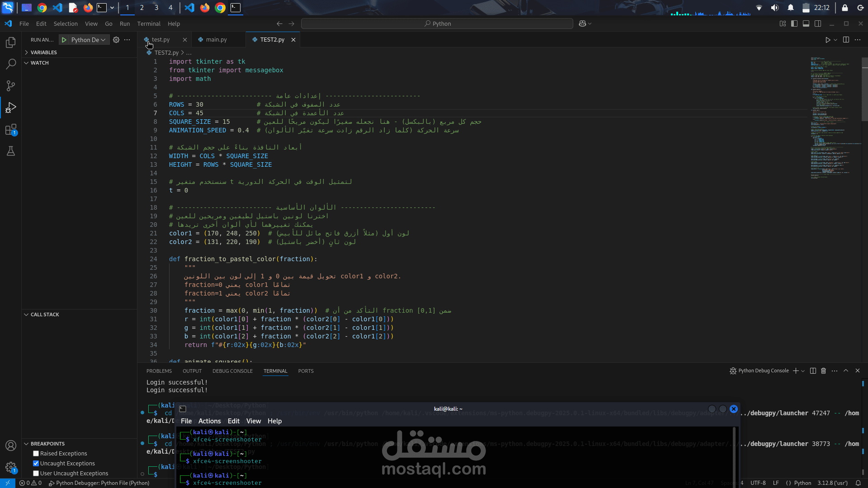Toggle secondary side bar visibility
This screenshot has height=488, width=868.
tap(818, 23)
